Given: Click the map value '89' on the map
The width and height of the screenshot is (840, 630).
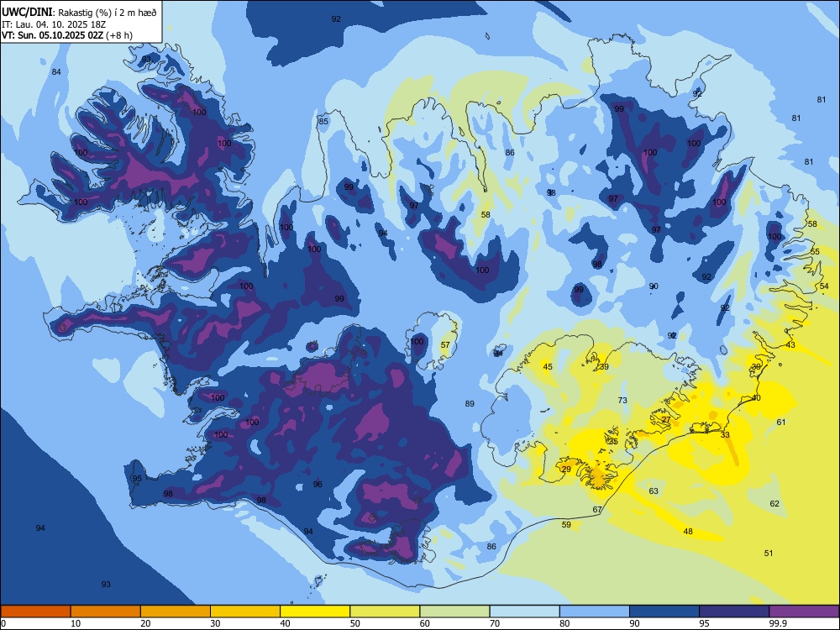Looking at the screenshot, I should [x=470, y=403].
